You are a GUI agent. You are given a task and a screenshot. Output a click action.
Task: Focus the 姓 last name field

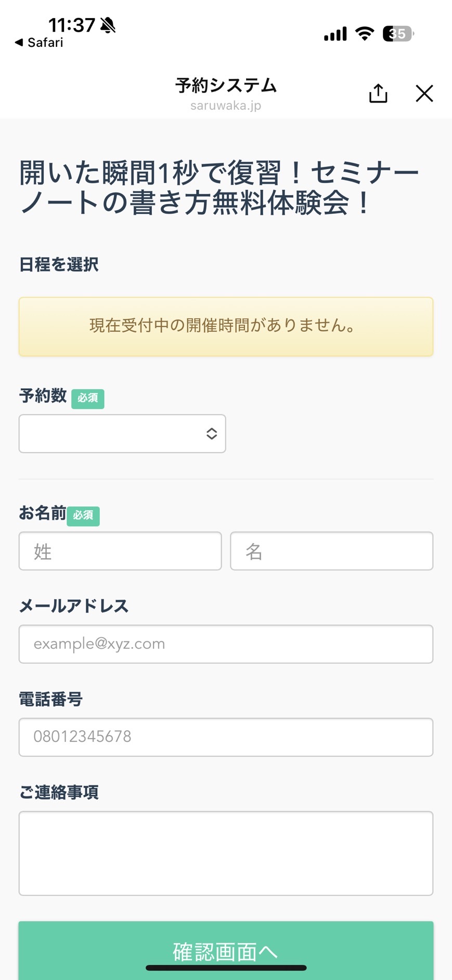click(120, 551)
